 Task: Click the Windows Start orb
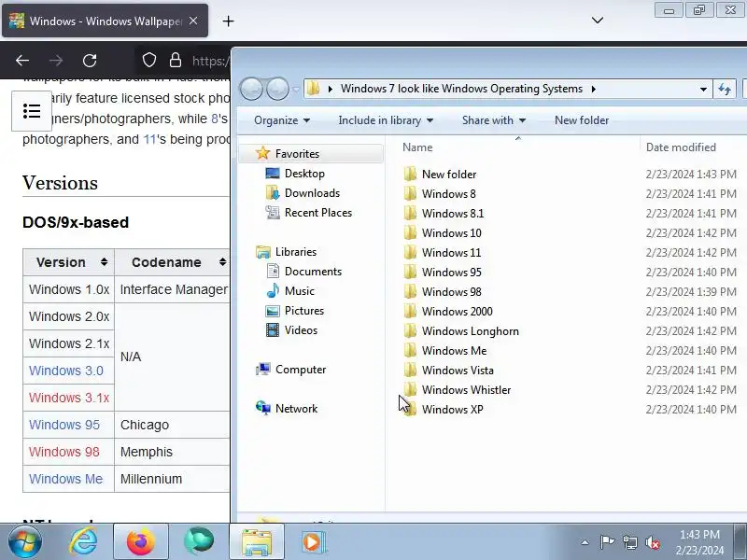pyautogui.click(x=24, y=541)
